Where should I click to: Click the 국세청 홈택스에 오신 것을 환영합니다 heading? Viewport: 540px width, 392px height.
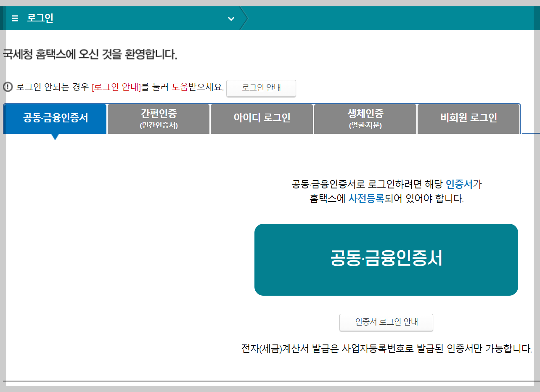click(x=90, y=55)
